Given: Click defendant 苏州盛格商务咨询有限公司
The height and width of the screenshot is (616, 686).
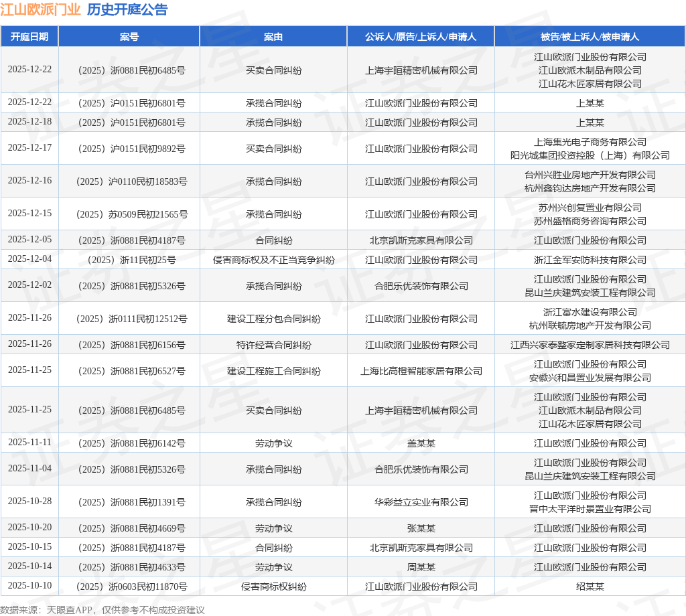Looking at the screenshot, I should point(590,221).
